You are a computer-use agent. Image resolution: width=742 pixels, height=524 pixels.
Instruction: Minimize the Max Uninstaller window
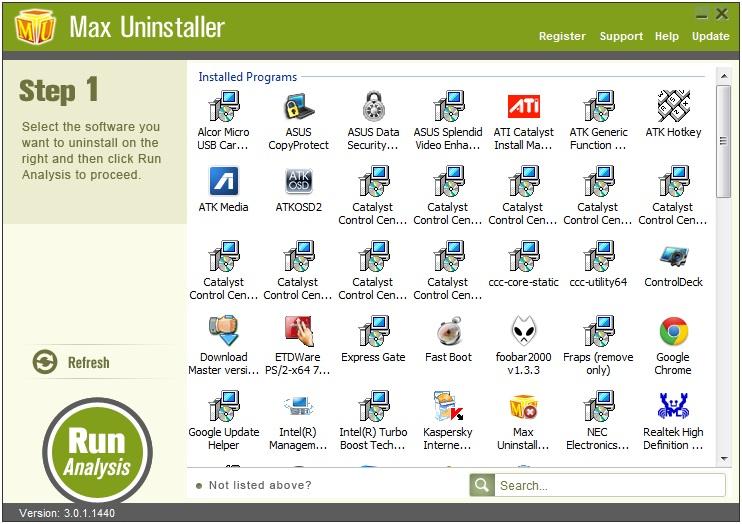[702, 15]
